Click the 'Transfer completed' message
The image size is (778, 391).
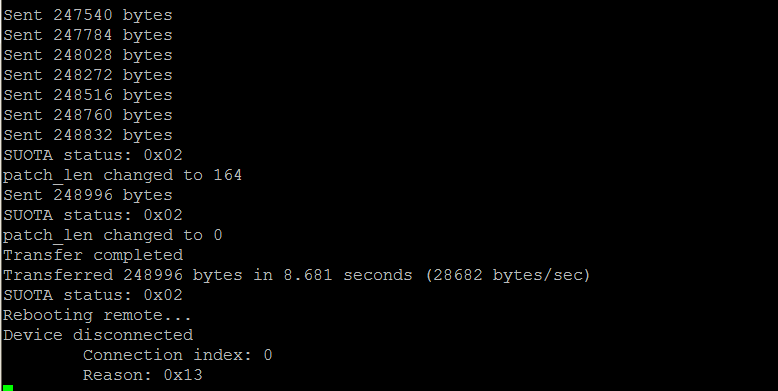93,255
